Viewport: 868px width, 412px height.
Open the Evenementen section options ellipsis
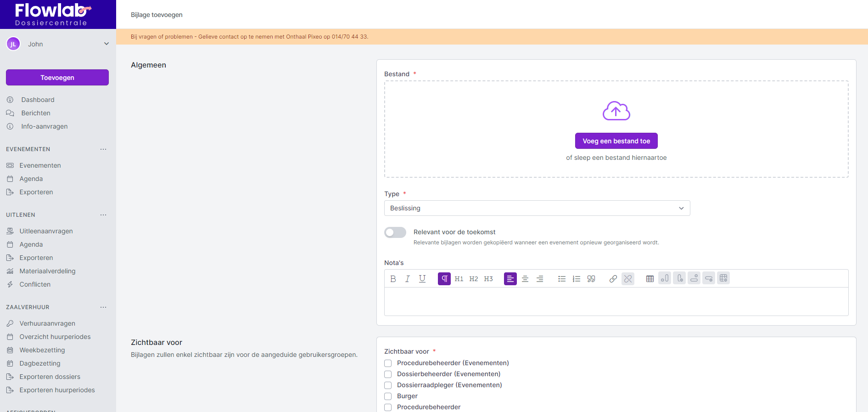point(103,149)
